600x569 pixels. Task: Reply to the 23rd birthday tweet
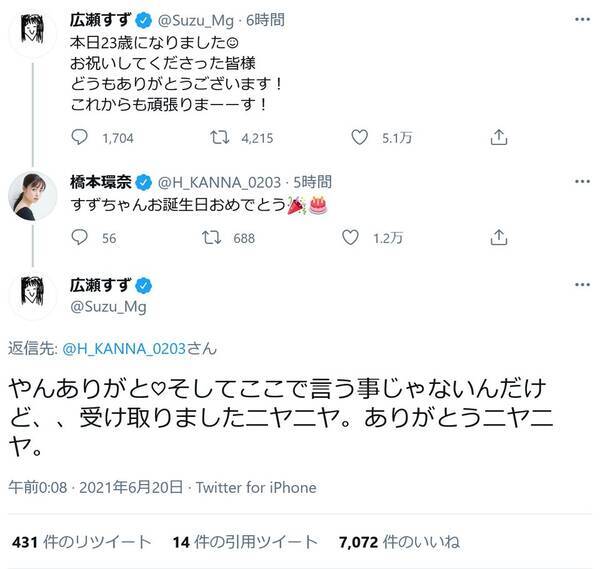coord(82,138)
